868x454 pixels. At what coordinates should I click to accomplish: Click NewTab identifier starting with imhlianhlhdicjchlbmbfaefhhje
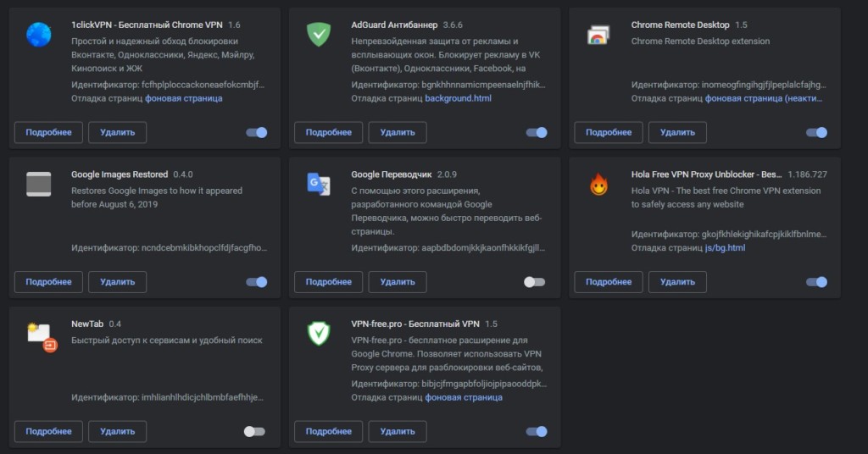[203, 397]
